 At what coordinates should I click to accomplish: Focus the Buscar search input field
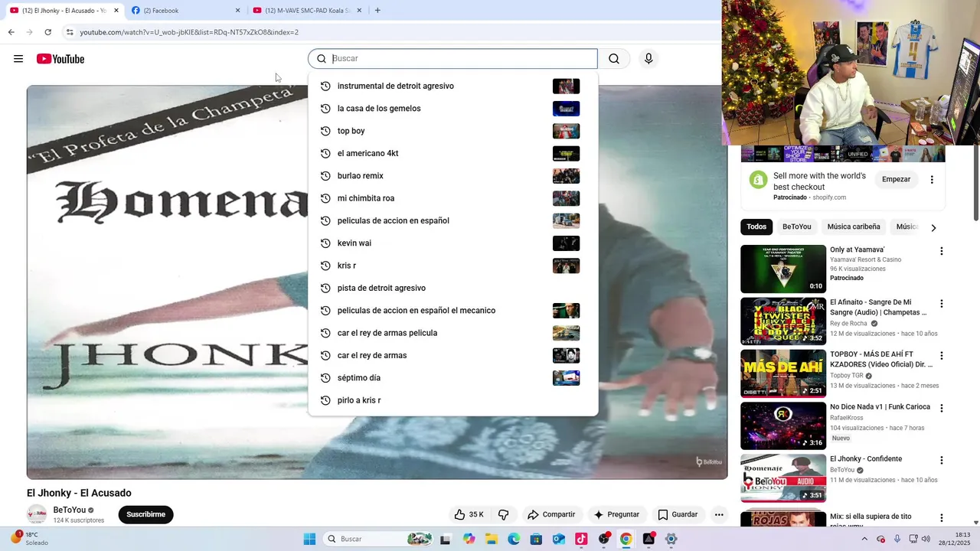click(452, 59)
